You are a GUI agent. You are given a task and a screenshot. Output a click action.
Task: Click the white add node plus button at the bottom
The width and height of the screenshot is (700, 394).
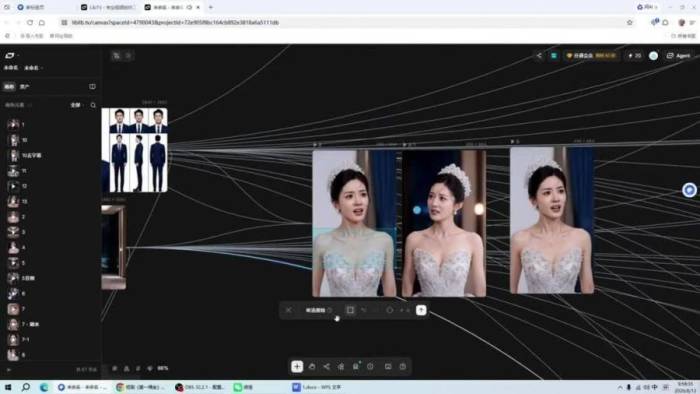pyautogui.click(x=297, y=366)
